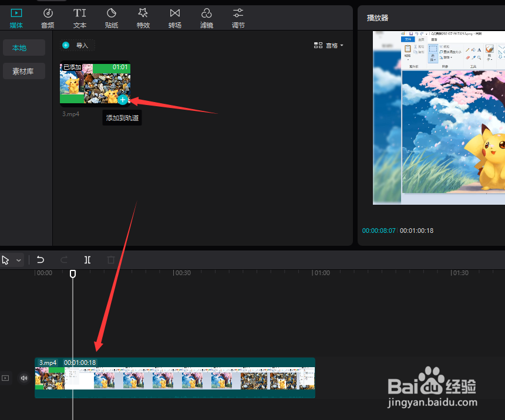
Task: Select the 本地 local media section
Action: point(24,48)
